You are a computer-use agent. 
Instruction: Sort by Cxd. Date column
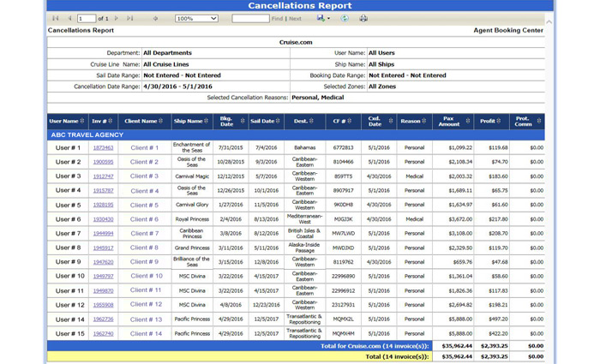pyautogui.click(x=391, y=121)
